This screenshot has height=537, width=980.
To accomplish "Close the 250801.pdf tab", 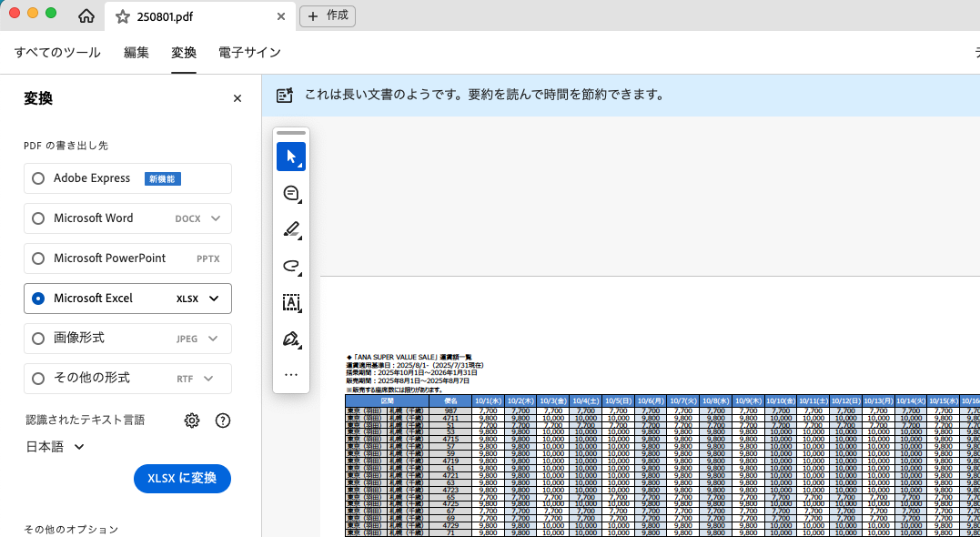I will tap(281, 17).
